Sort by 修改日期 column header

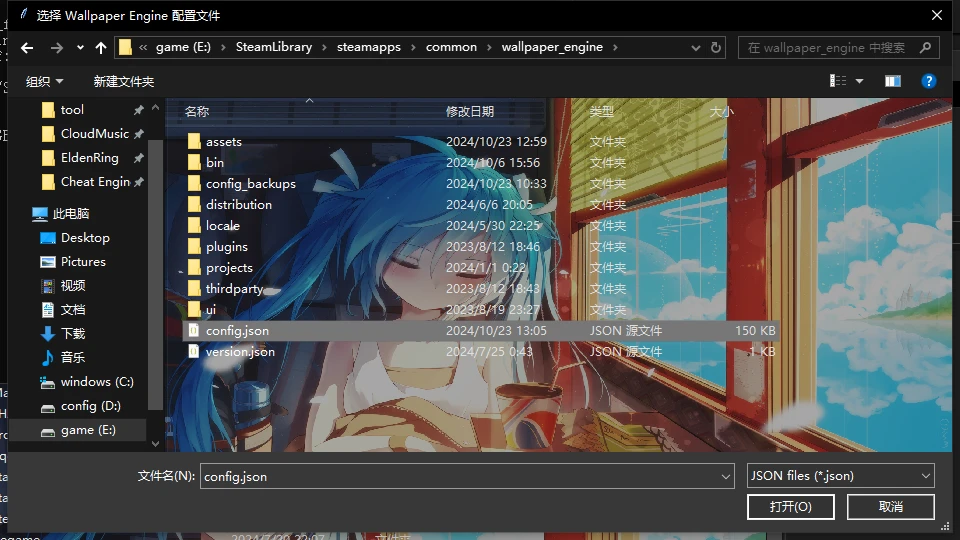tap(470, 111)
